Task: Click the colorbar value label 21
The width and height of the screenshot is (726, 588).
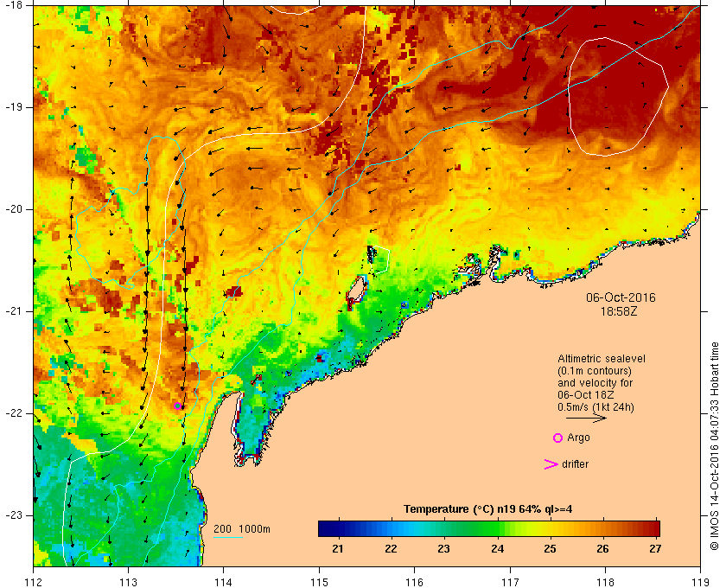Action: click(x=338, y=549)
